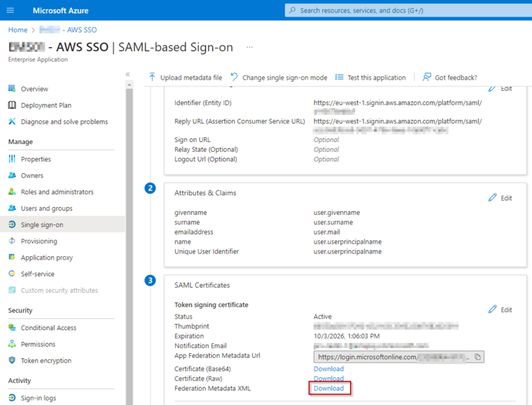Open Application proxy
The image size is (532, 405).
(47, 258)
